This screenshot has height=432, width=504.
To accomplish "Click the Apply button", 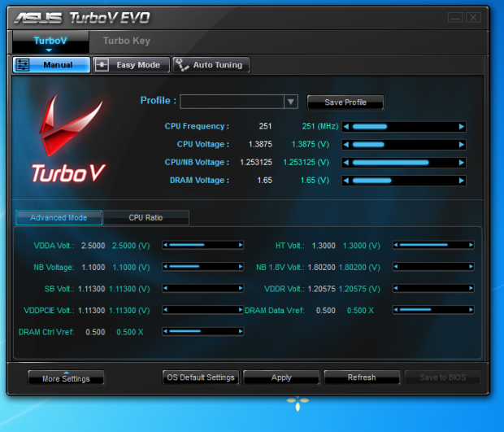I will 281,377.
